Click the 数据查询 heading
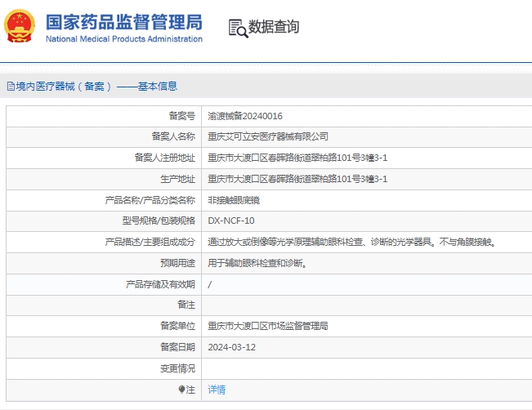Screen dimensions: 532x410 (274, 27)
